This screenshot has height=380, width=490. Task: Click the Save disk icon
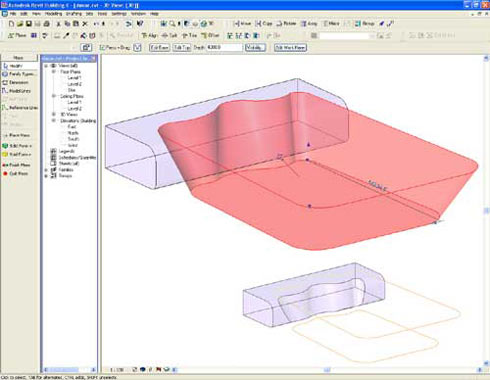(29, 24)
